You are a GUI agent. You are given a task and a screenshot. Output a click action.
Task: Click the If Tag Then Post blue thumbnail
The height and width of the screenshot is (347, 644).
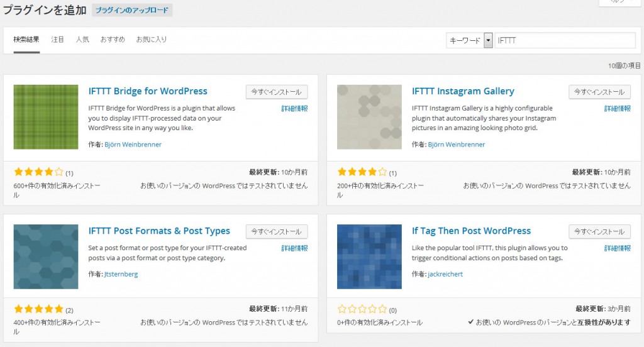369,256
